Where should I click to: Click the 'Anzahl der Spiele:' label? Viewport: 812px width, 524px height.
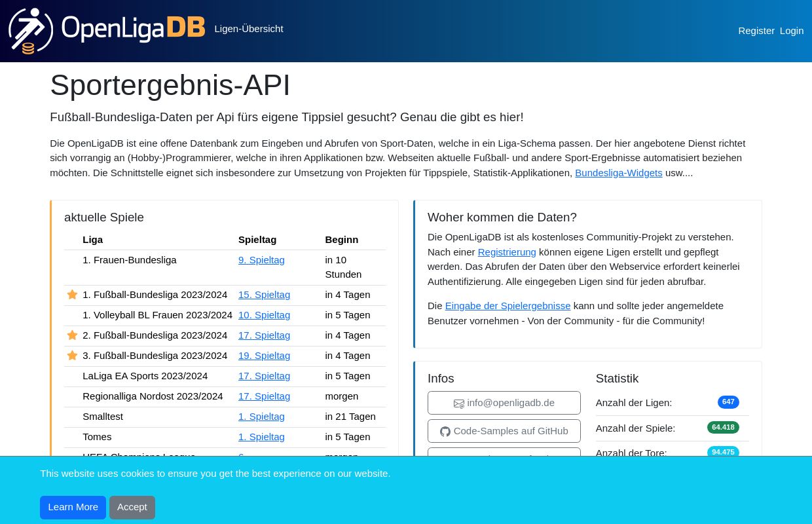tap(635, 428)
